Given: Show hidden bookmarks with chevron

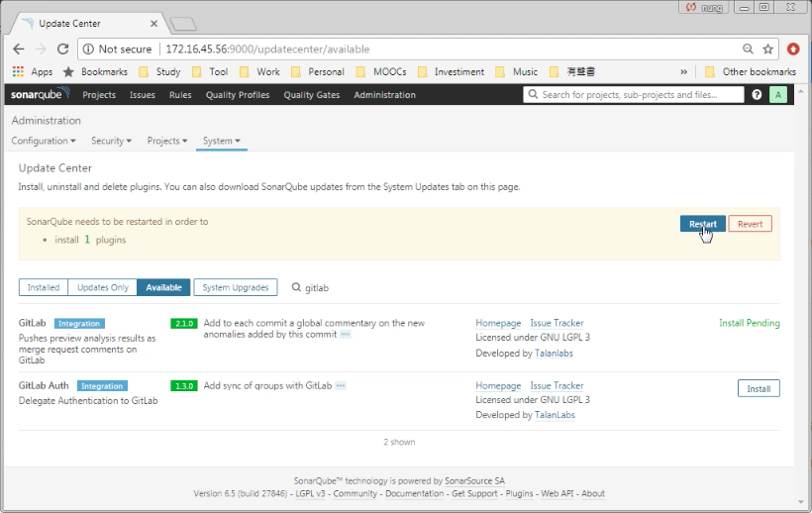Looking at the screenshot, I should (683, 72).
